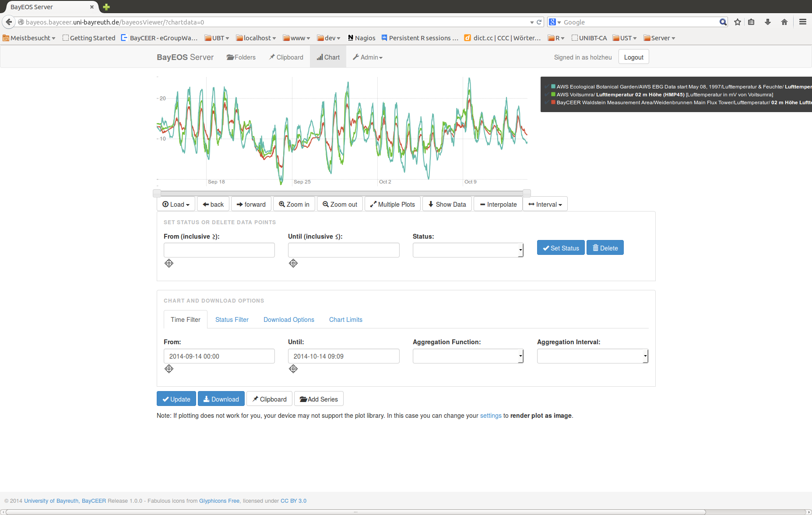Open the Persistent R sessions bookmark

click(420, 38)
